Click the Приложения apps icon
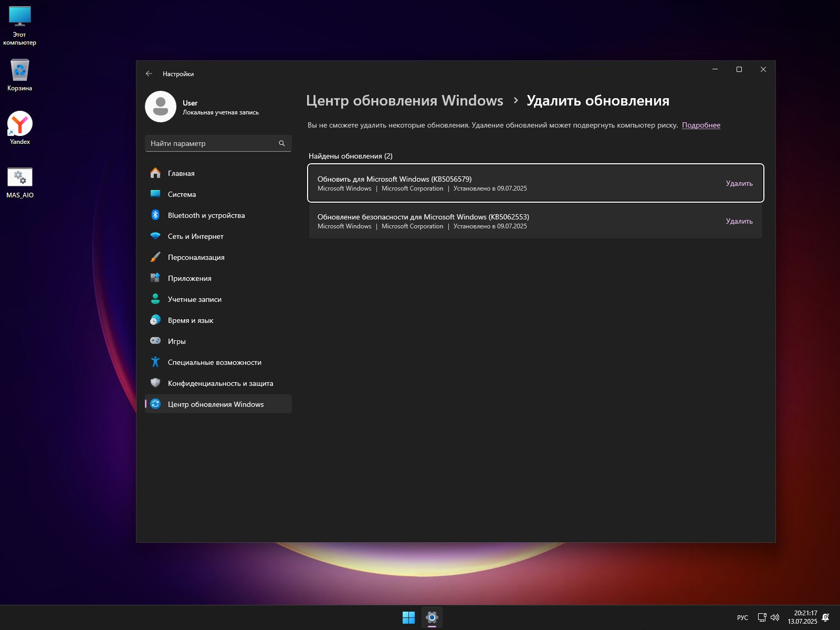 [155, 278]
